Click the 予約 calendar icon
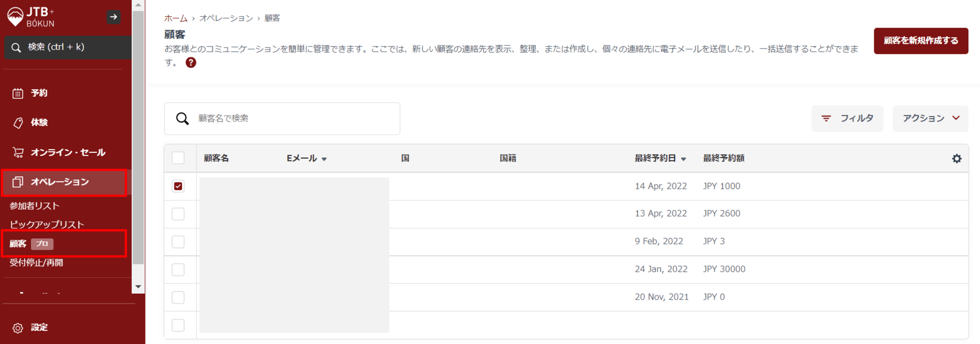 pyautogui.click(x=18, y=93)
